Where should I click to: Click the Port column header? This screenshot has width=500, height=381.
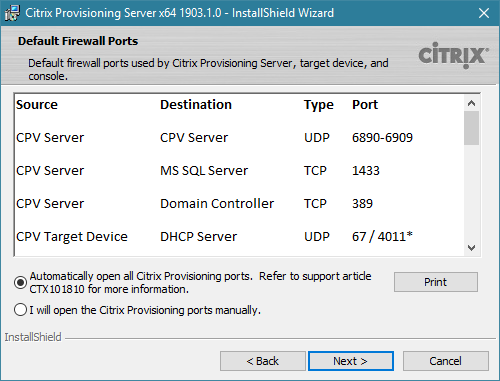pyautogui.click(x=365, y=105)
